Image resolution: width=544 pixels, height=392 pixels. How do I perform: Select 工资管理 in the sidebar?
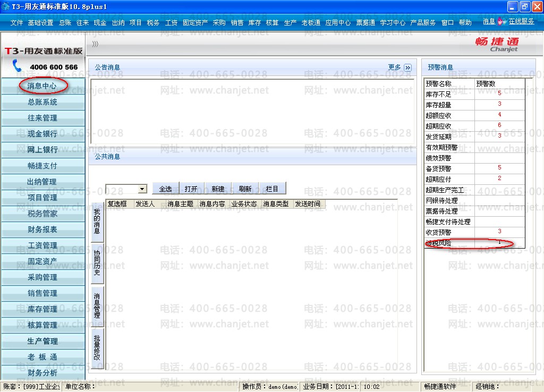click(43, 245)
